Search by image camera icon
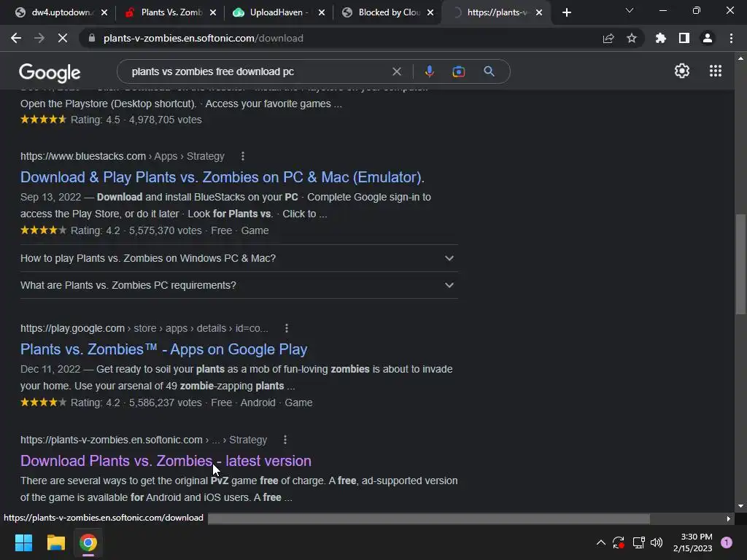The image size is (747, 560). point(459,71)
